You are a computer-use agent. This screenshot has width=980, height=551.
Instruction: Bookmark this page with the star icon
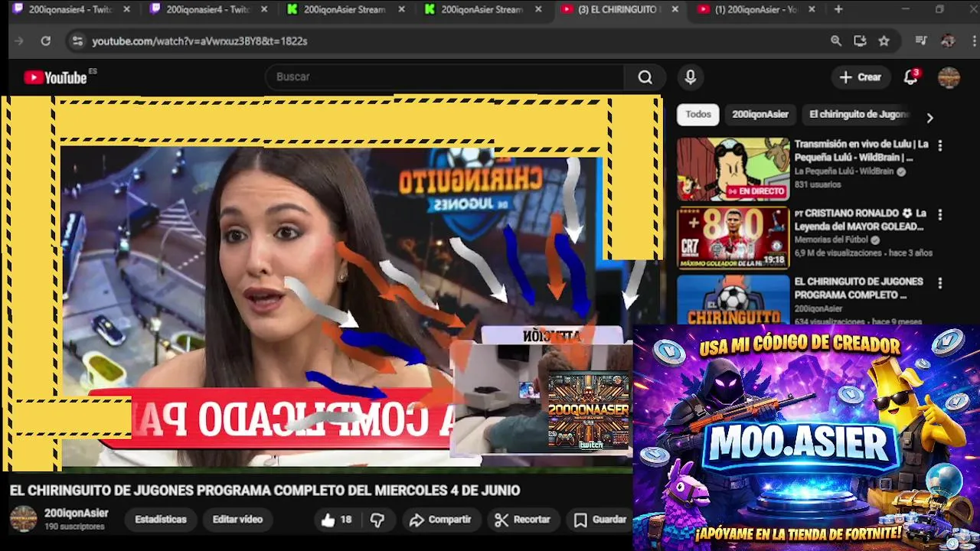[x=884, y=41]
